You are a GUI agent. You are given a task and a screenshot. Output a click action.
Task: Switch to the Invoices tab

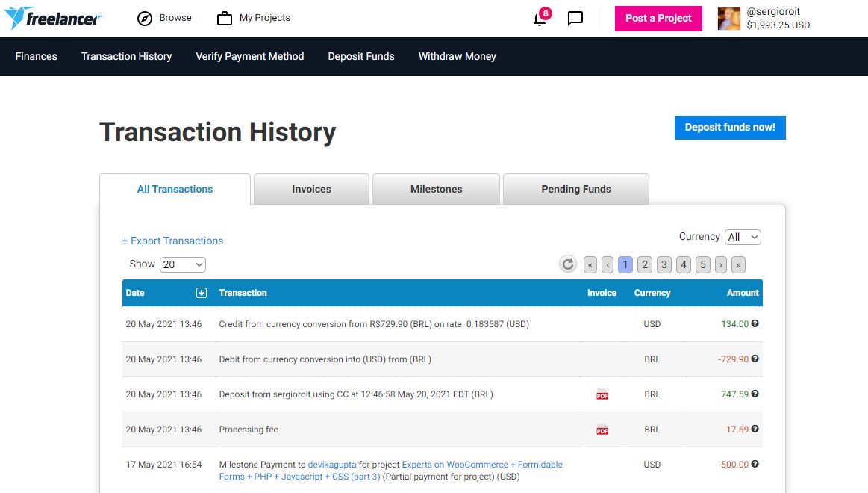click(x=311, y=190)
